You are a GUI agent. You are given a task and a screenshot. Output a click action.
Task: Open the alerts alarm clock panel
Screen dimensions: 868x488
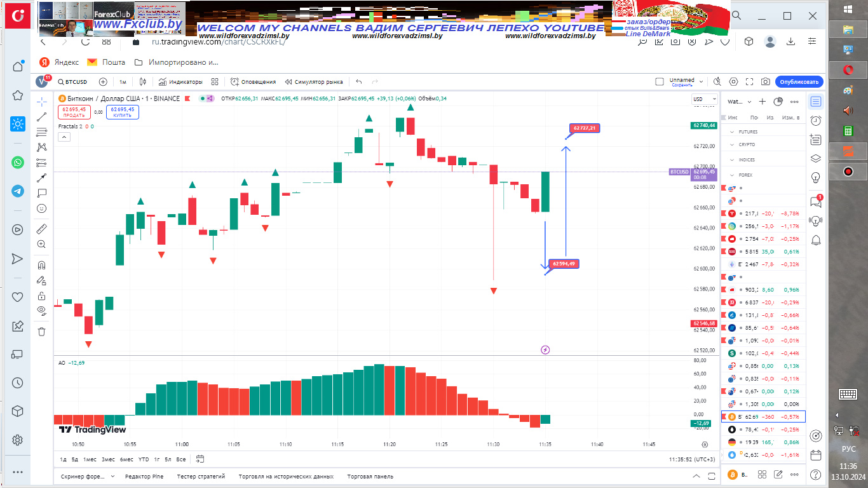click(816, 121)
